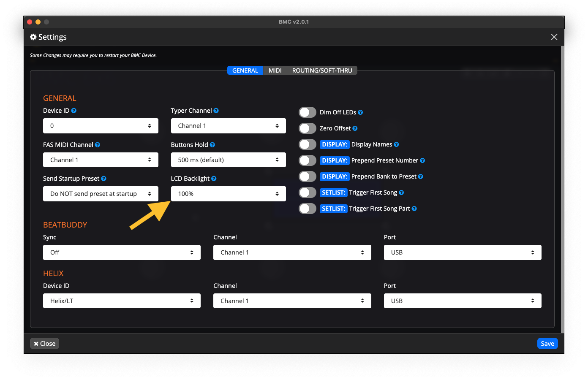
Task: Switch to the GENERAL tab
Action: pyautogui.click(x=245, y=70)
